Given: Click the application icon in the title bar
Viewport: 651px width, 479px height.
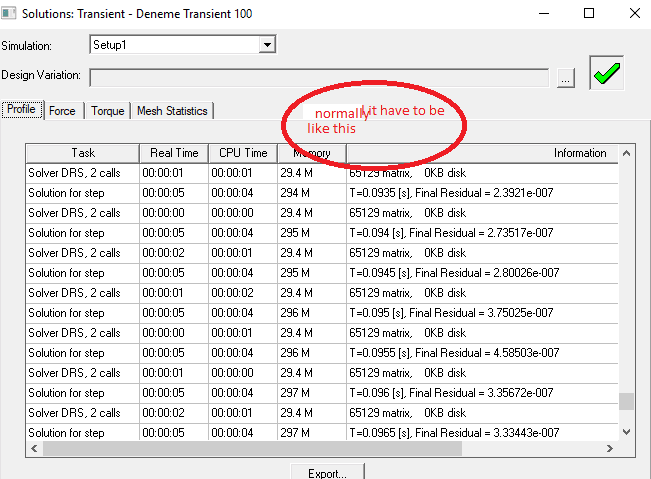Looking at the screenshot, I should (12, 14).
